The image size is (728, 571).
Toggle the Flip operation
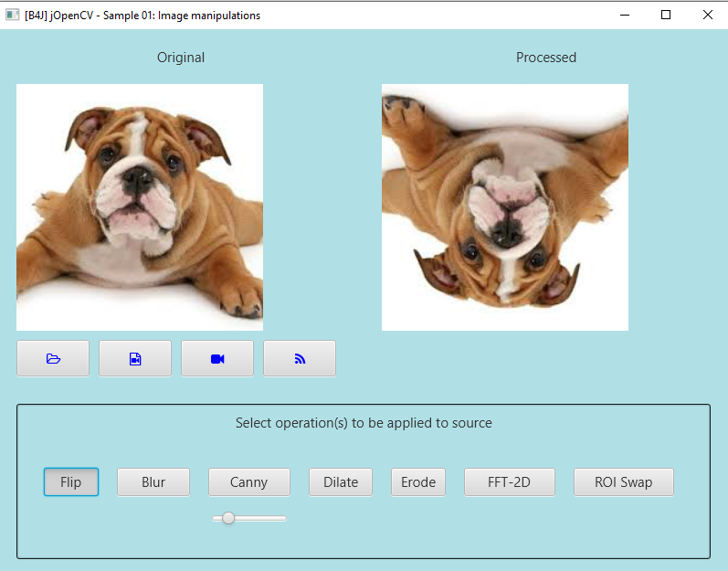click(x=71, y=481)
